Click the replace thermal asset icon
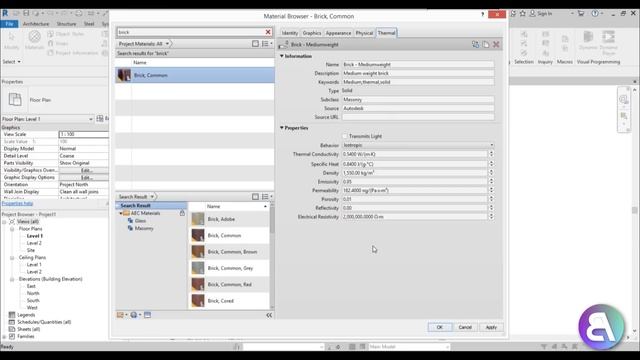This screenshot has width=640, height=360. coord(476,44)
